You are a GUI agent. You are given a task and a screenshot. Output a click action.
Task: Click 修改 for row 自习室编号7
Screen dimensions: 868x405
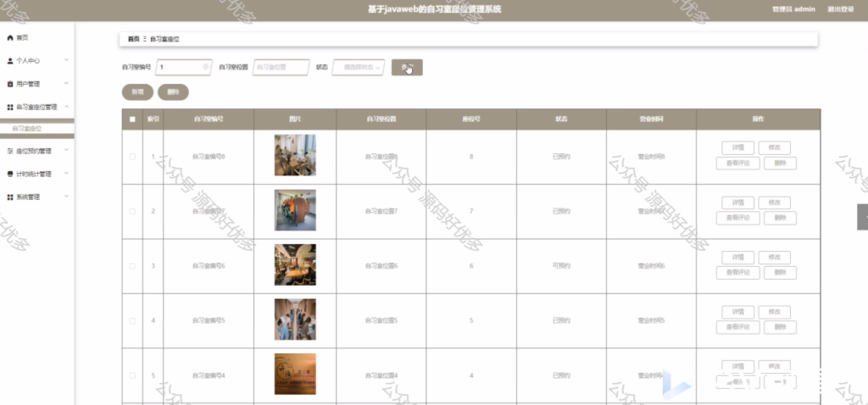click(775, 202)
